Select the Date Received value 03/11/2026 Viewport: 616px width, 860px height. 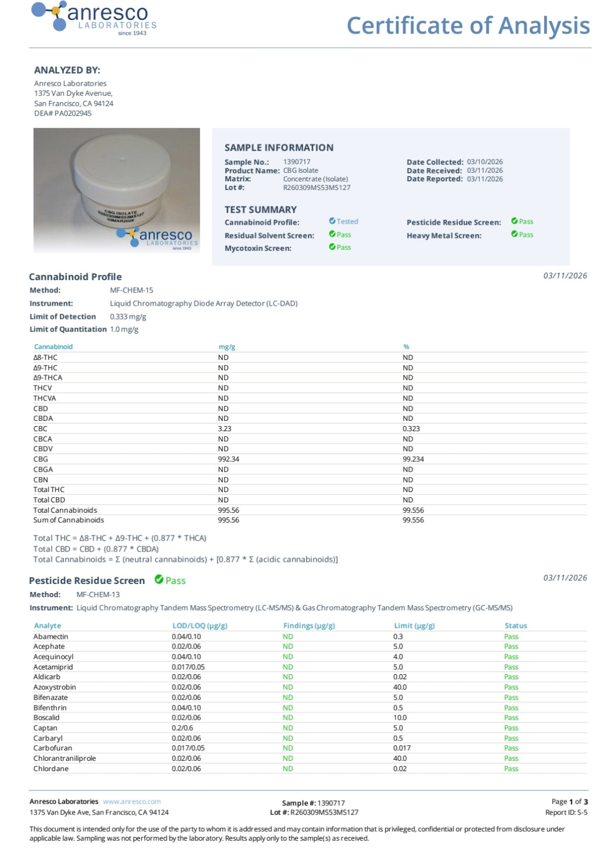(x=485, y=171)
